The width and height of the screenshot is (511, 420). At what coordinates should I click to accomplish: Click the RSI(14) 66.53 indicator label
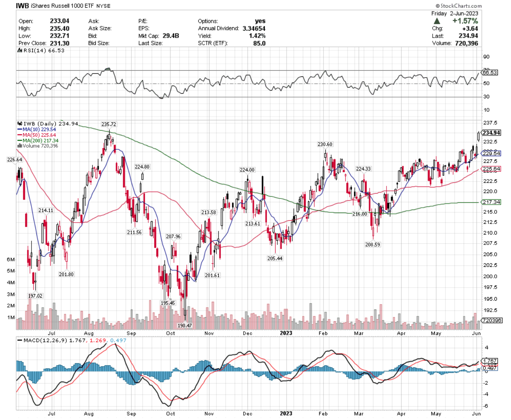(41, 50)
